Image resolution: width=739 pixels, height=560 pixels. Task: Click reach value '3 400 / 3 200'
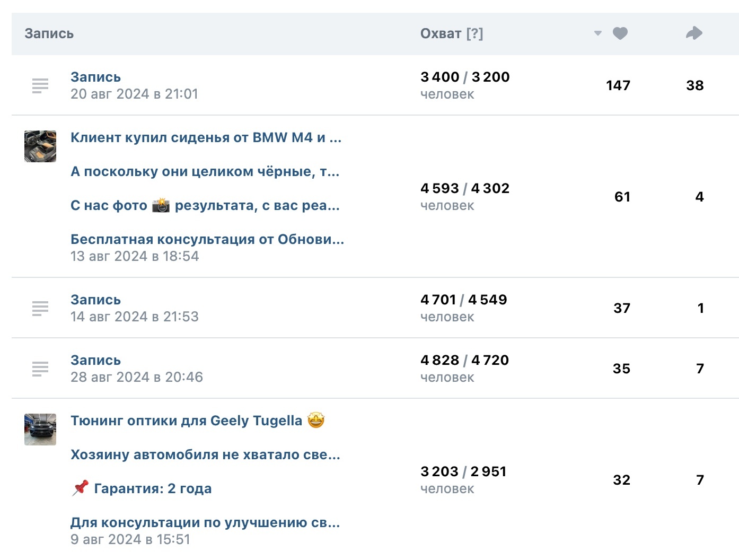(465, 77)
